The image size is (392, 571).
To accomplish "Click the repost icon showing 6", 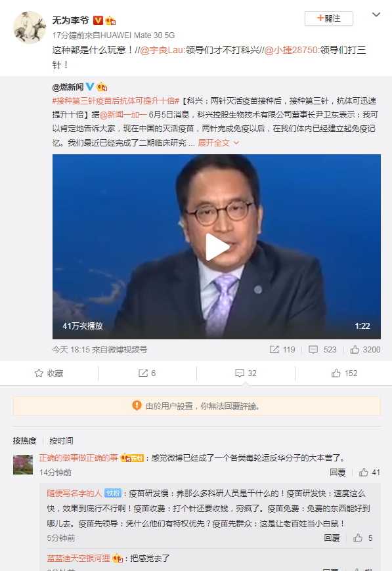I will (x=142, y=373).
